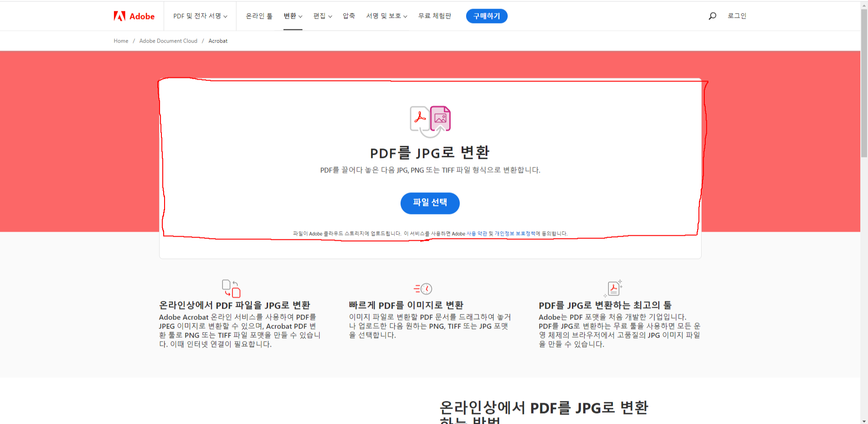Expand the PDF 및 전자 서명 dropdown
This screenshot has height=424, width=868.
click(200, 16)
